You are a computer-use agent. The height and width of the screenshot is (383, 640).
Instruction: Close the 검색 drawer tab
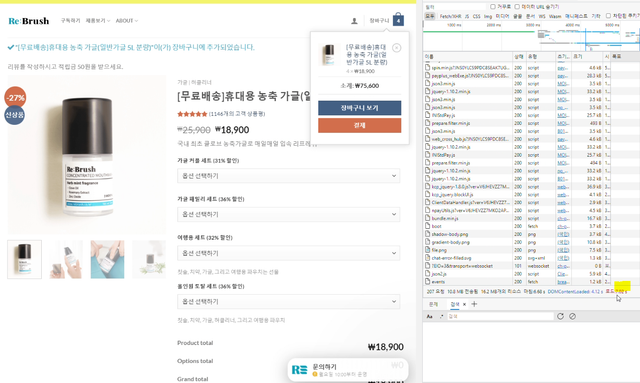(464, 304)
